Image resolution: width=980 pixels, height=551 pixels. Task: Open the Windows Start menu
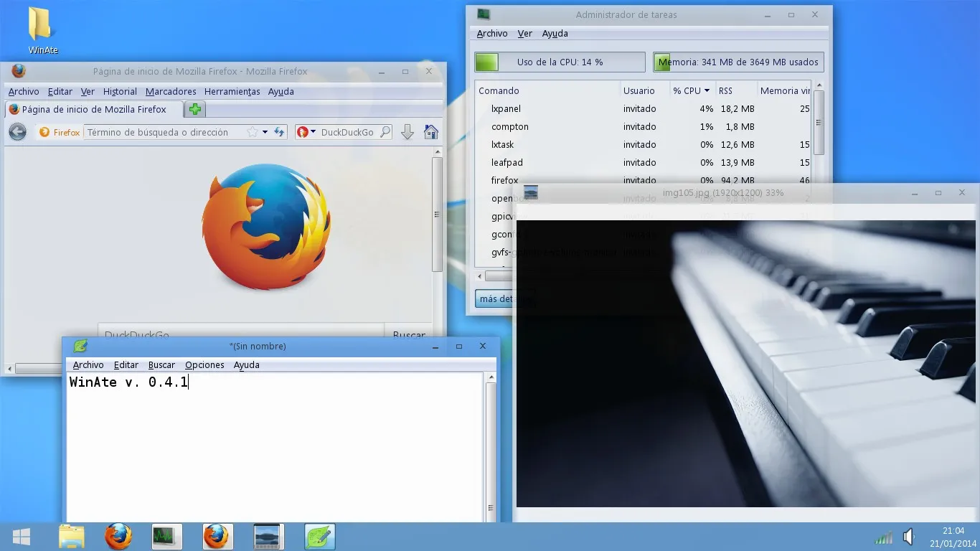tap(21, 536)
